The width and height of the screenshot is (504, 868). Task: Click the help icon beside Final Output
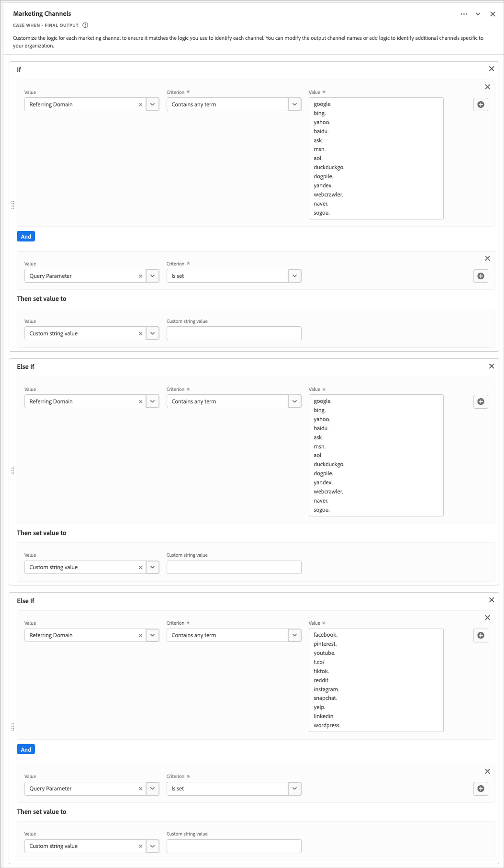coord(85,25)
